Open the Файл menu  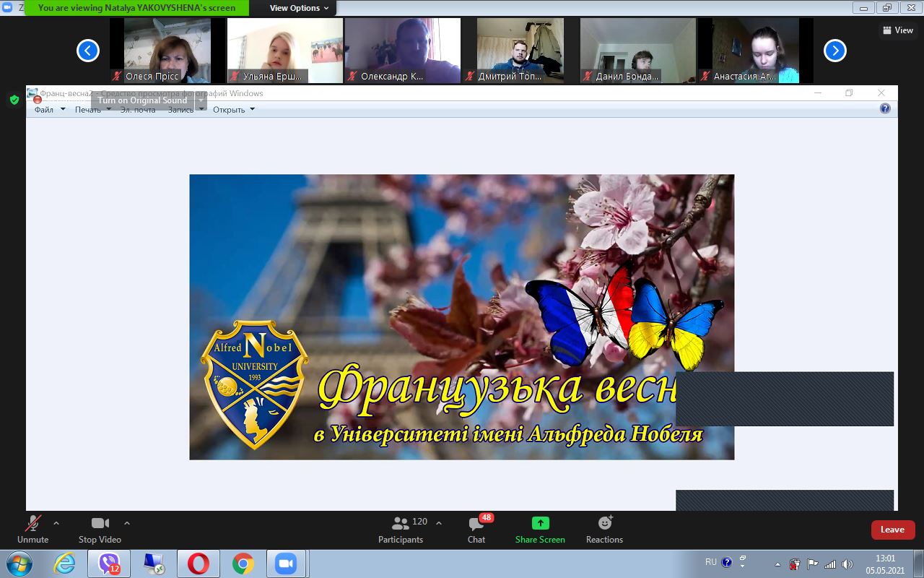[x=50, y=110]
